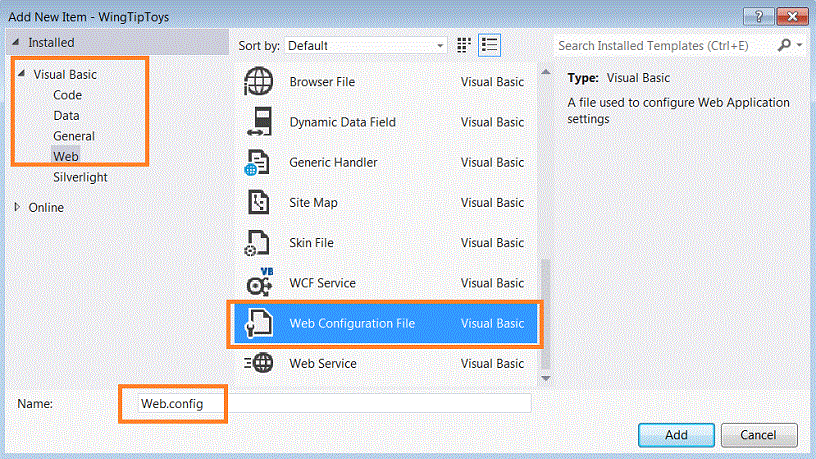Screen dimensions: 816x459
Task: Switch to small icons view
Action: [x=464, y=45]
